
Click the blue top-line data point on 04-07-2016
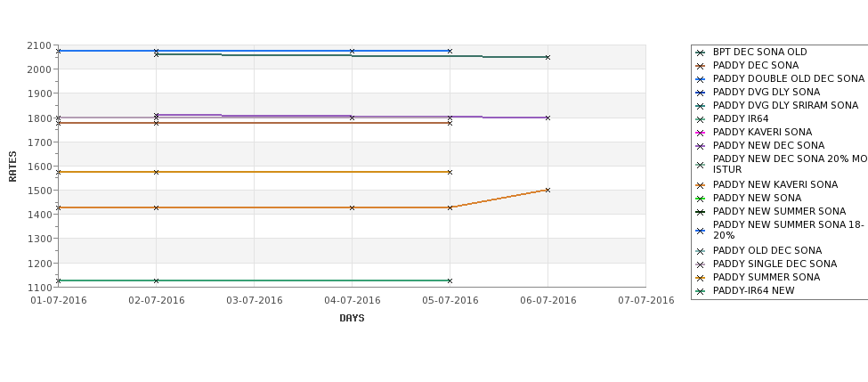352,51
